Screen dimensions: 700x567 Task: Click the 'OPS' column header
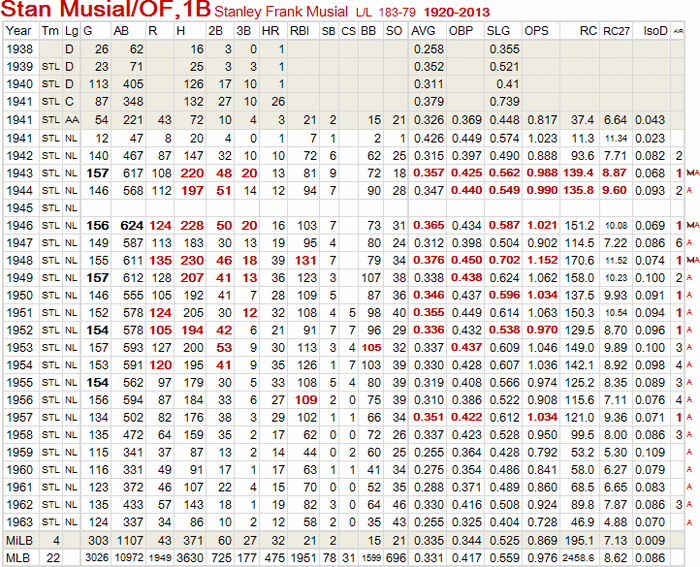point(537,31)
